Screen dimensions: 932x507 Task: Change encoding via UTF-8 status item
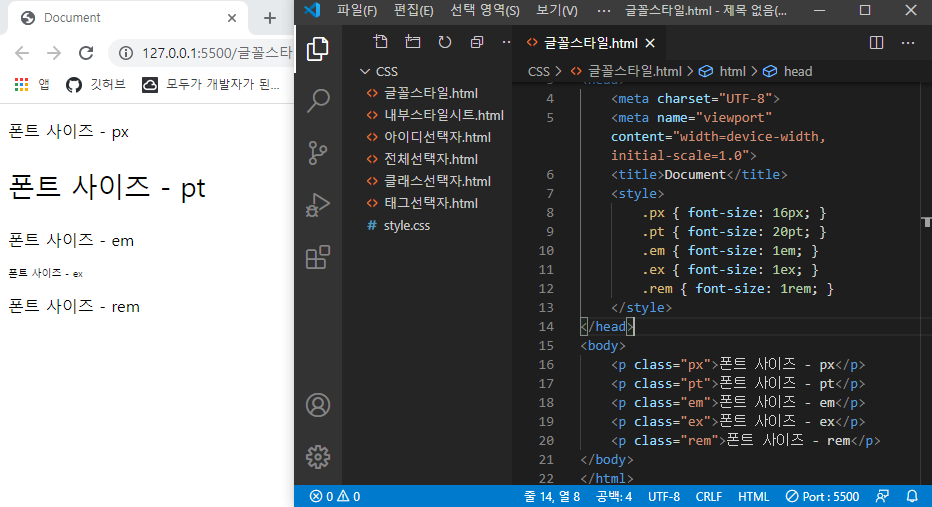click(663, 496)
